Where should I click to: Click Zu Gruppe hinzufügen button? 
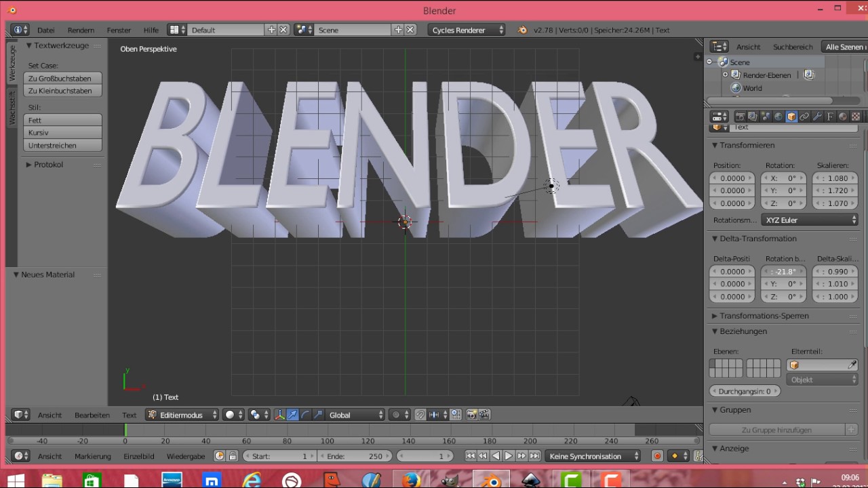(x=776, y=430)
